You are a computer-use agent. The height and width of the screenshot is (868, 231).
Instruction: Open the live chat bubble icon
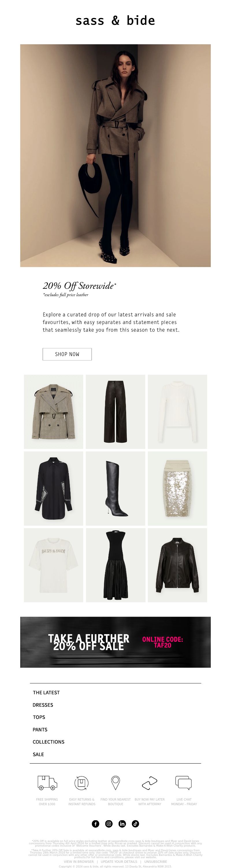tap(184, 782)
